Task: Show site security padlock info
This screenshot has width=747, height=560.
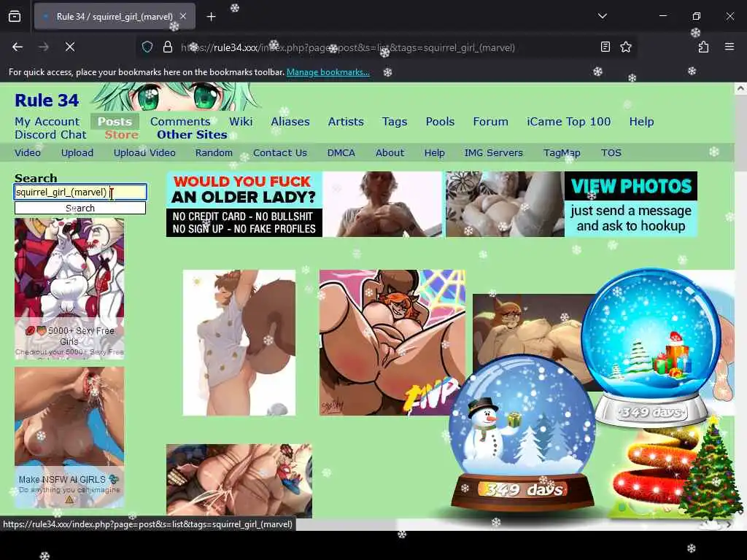Action: pyautogui.click(x=167, y=47)
